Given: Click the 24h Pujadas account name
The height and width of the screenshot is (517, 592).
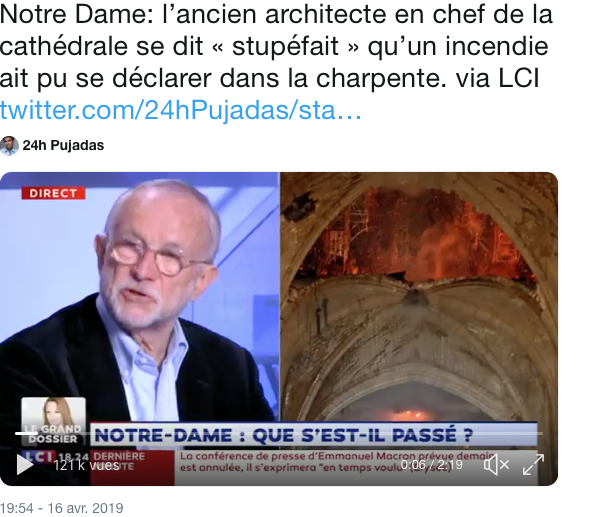Looking at the screenshot, I should (63, 145).
